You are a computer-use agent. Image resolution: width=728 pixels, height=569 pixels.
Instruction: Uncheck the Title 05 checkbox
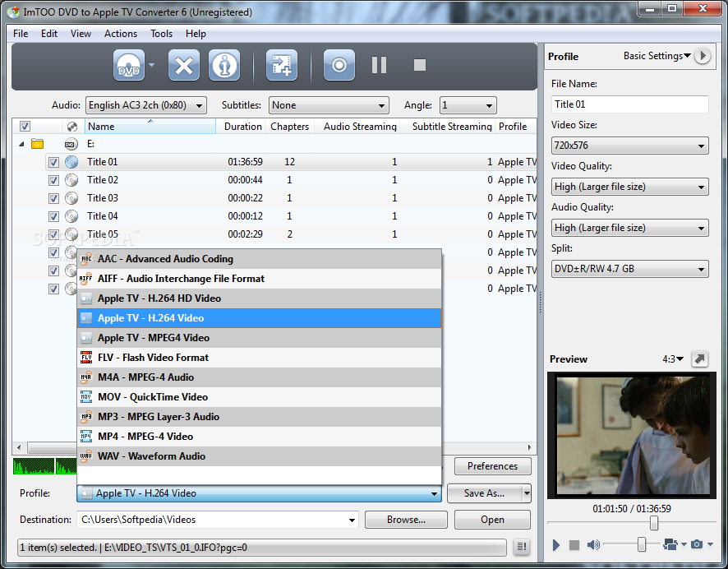[54, 234]
